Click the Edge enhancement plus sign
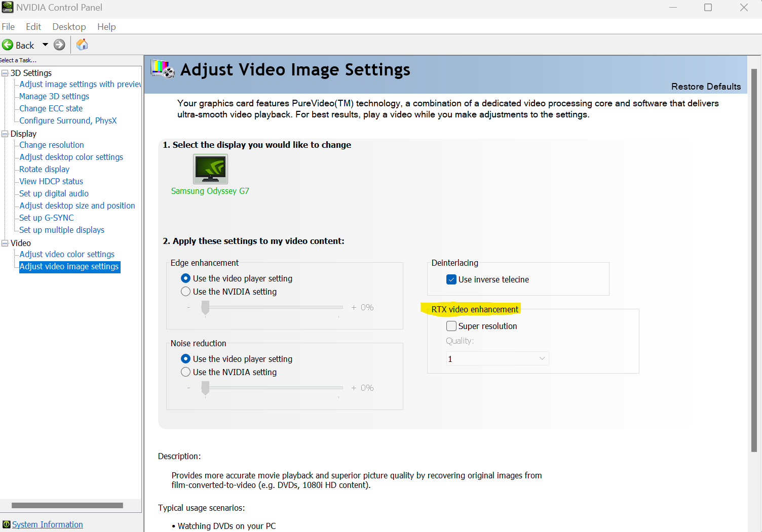 pos(354,307)
